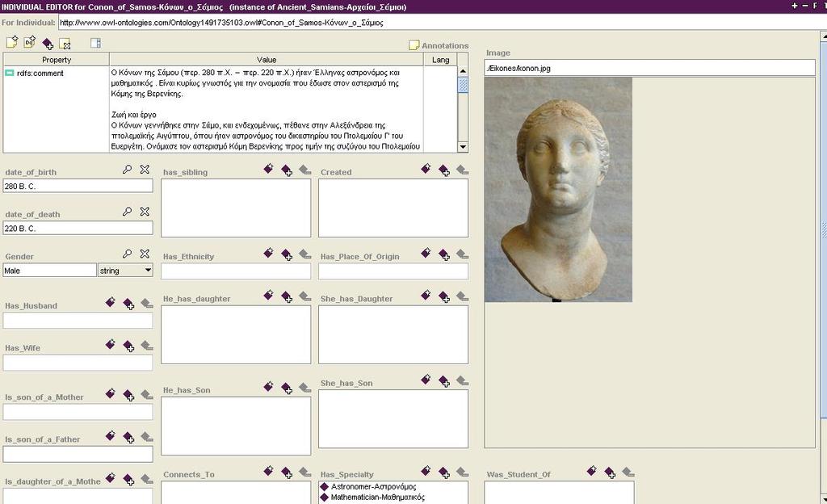Click the Value column header

[x=267, y=60]
